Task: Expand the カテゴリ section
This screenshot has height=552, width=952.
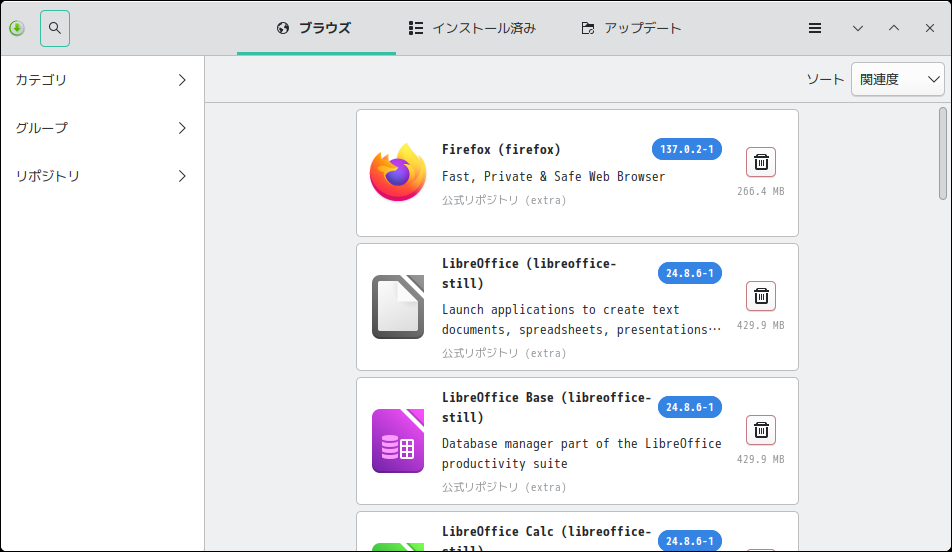Action: click(102, 80)
